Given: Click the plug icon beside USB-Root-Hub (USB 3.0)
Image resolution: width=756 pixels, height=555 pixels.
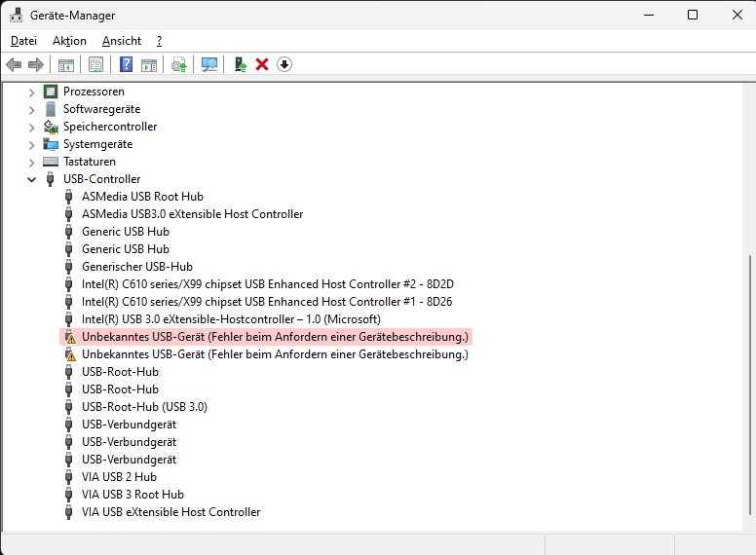Looking at the screenshot, I should pos(69,407).
